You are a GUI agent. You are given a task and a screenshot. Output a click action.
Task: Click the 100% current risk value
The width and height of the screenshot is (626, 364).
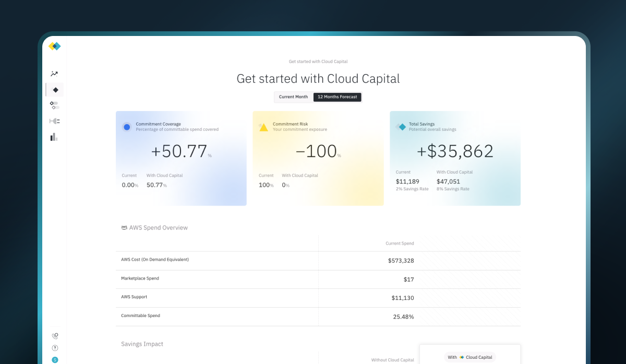[266, 185]
